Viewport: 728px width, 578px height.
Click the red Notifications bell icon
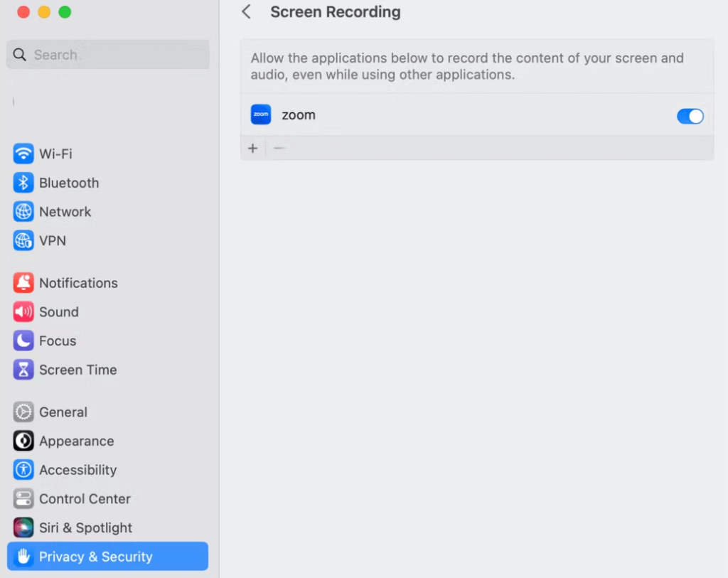click(x=23, y=283)
